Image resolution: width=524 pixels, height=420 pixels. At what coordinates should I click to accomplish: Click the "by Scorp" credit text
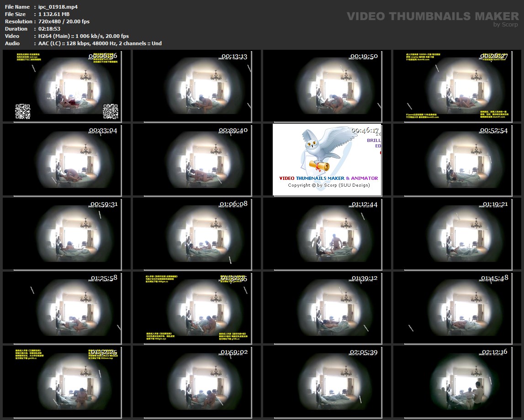pos(506,25)
